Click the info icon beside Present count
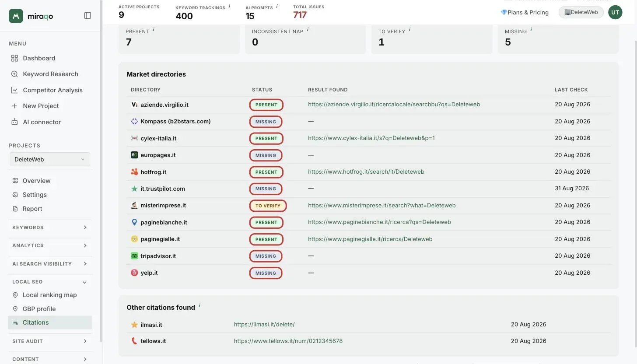 tap(154, 30)
